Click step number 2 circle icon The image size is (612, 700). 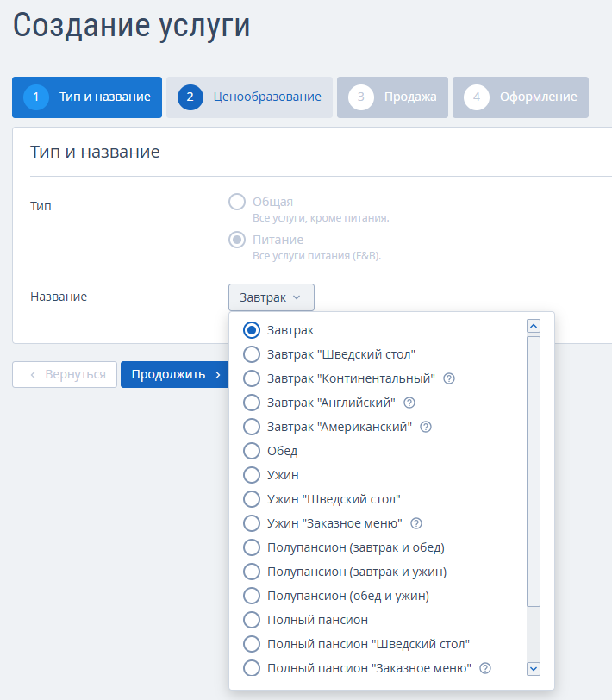pyautogui.click(x=190, y=97)
